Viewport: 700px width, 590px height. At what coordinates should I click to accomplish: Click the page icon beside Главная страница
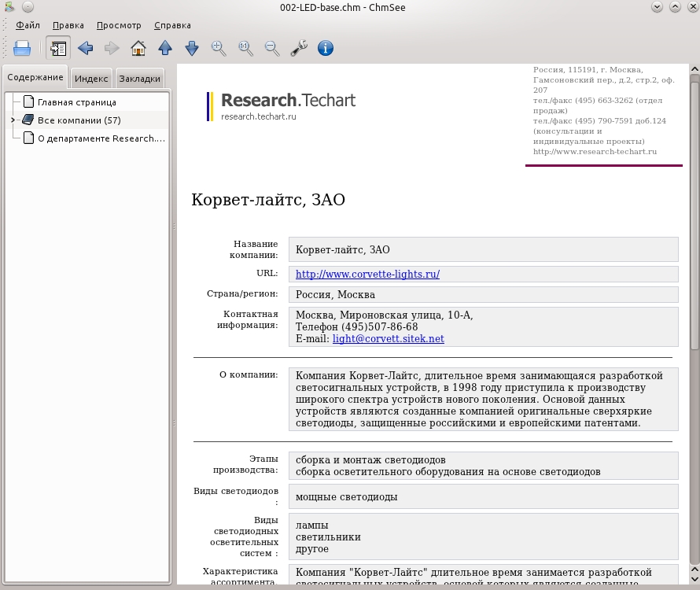click(x=28, y=101)
